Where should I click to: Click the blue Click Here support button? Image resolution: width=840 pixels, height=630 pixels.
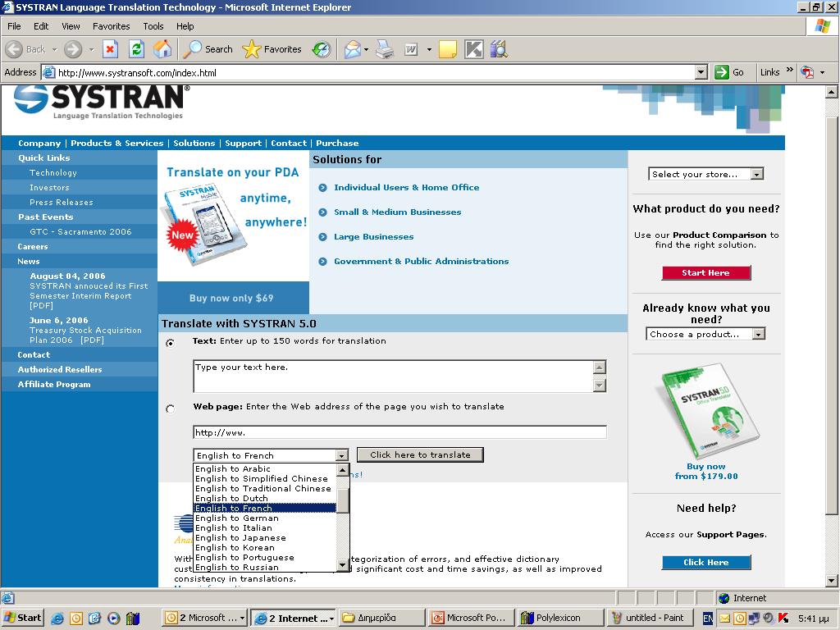(706, 563)
